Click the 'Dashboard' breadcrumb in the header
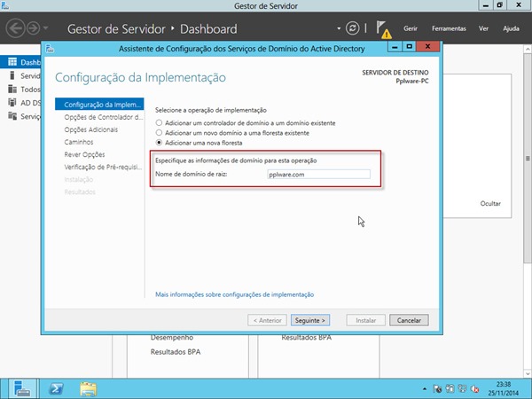This screenshot has height=399, width=532. coord(208,29)
